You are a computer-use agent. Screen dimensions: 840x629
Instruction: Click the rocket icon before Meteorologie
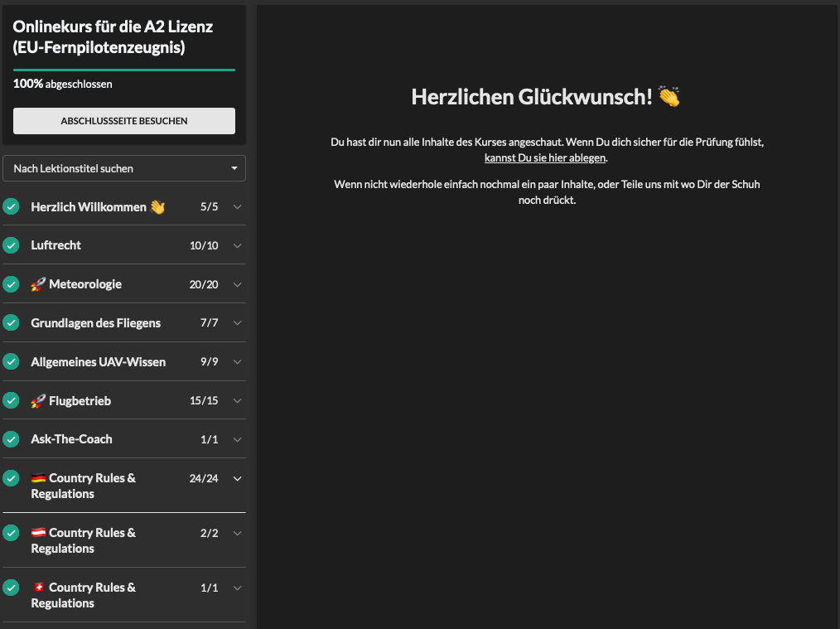pyautogui.click(x=38, y=284)
